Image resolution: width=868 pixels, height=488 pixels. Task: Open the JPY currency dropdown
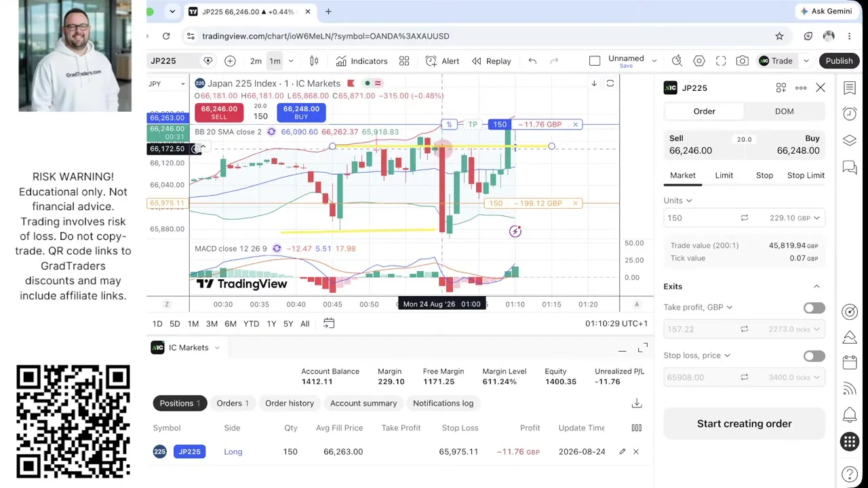tap(167, 84)
